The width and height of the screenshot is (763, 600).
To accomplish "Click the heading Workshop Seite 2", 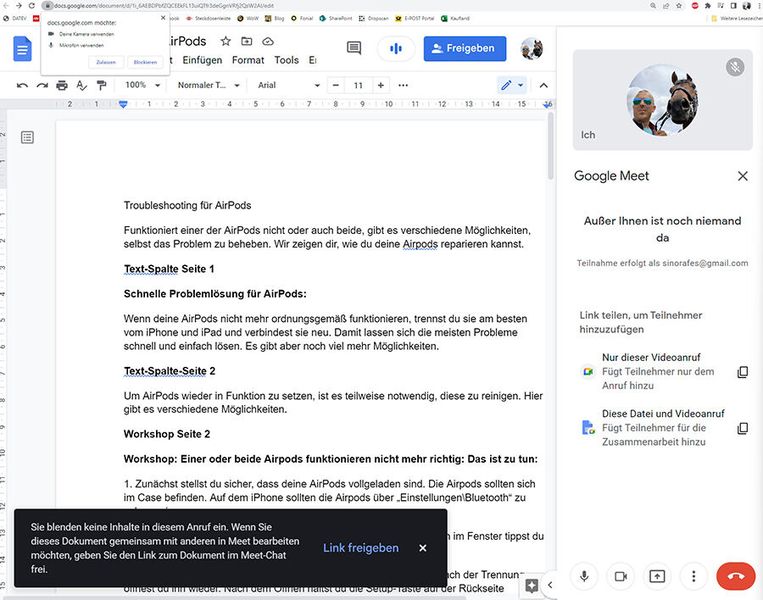I will (x=167, y=434).
